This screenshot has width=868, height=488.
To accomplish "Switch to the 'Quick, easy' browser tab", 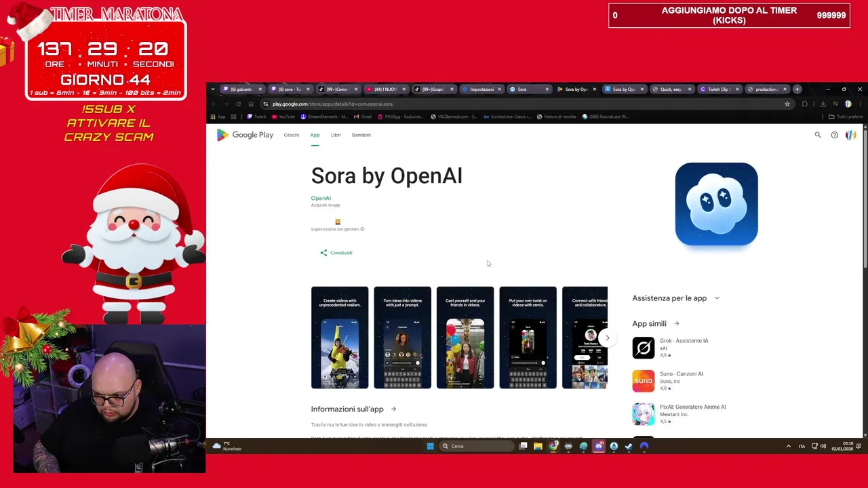I will click(672, 89).
